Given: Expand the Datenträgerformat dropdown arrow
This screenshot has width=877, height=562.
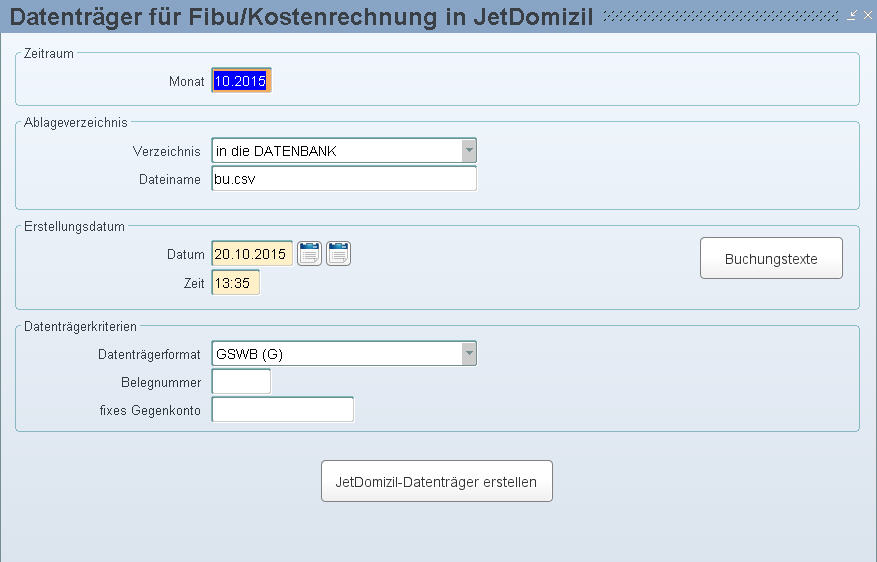Looking at the screenshot, I should click(x=469, y=353).
